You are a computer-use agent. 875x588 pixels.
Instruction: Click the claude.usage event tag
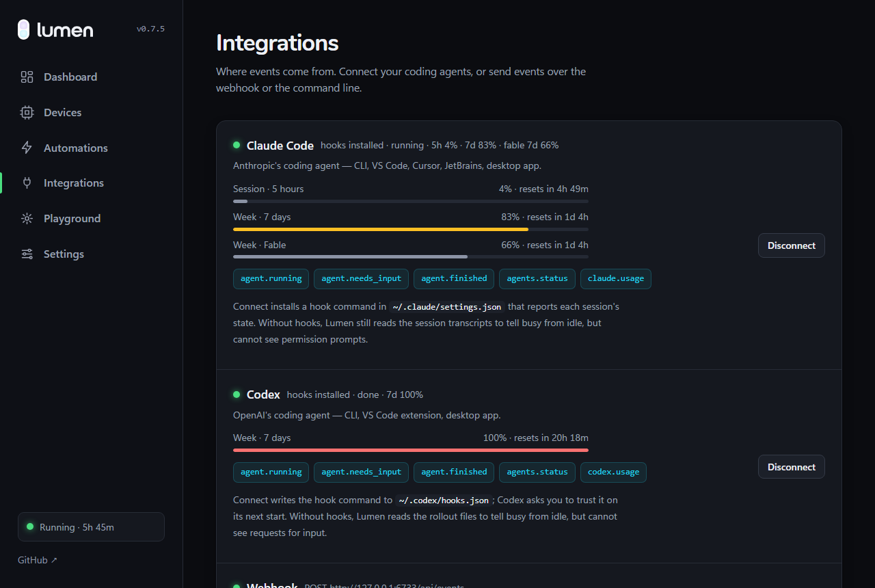(616, 279)
